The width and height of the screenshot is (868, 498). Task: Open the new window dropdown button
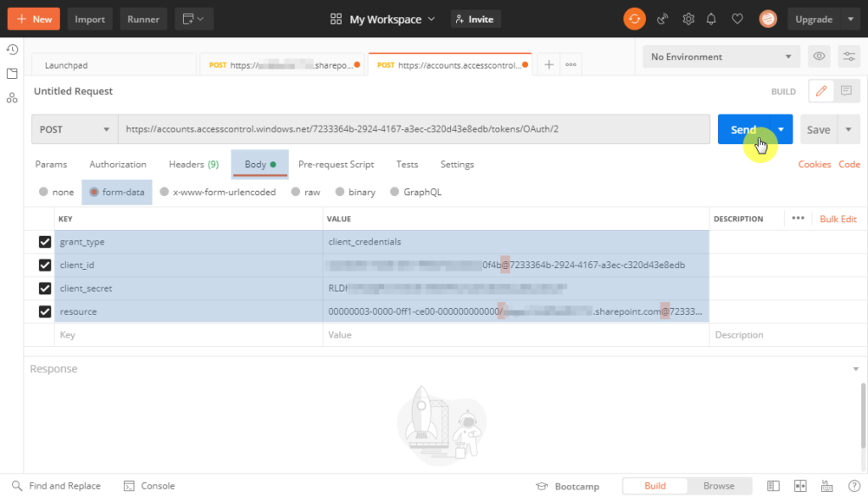tap(194, 19)
